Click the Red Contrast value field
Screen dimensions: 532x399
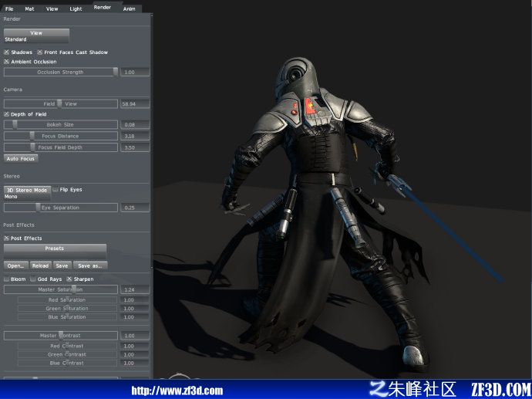pyautogui.click(x=135, y=346)
